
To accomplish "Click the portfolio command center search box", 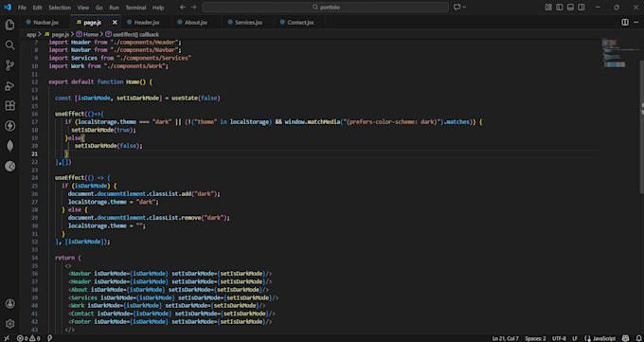I will (x=325, y=7).
